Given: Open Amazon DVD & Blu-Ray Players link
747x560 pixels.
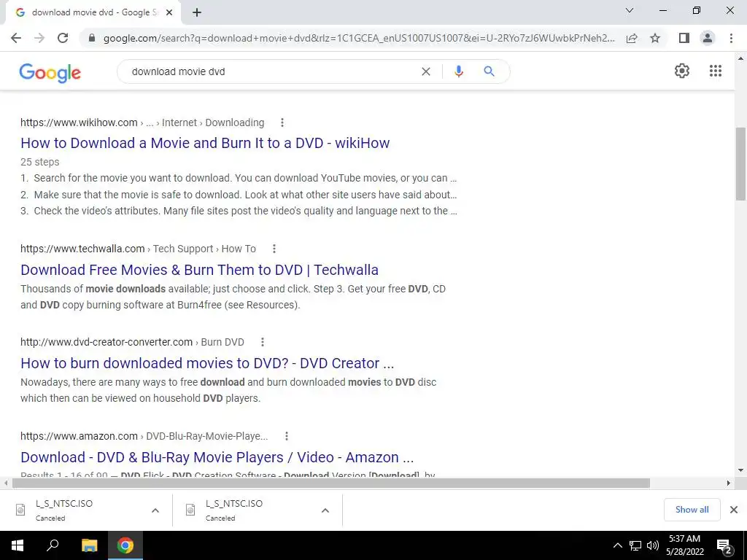Looking at the screenshot, I should pyautogui.click(x=217, y=457).
